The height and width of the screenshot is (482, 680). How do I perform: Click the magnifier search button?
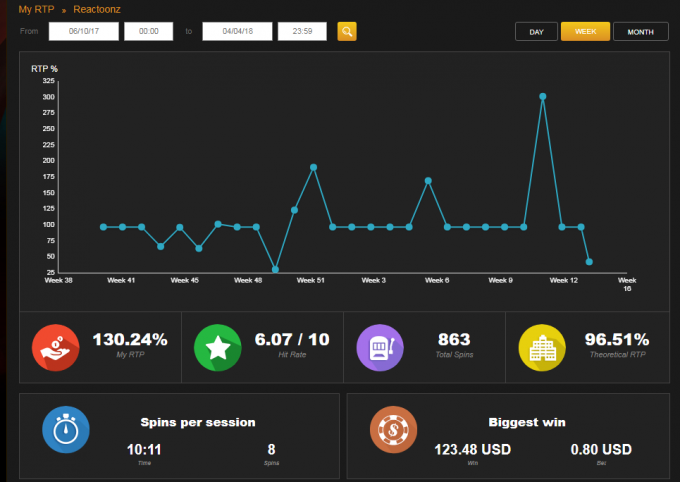347,32
